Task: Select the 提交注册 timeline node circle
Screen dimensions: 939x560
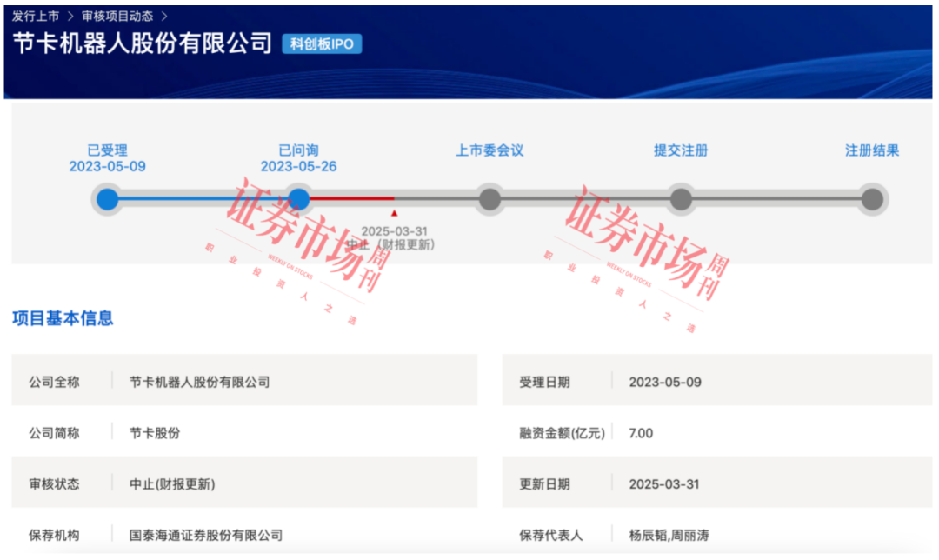Action: [681, 199]
